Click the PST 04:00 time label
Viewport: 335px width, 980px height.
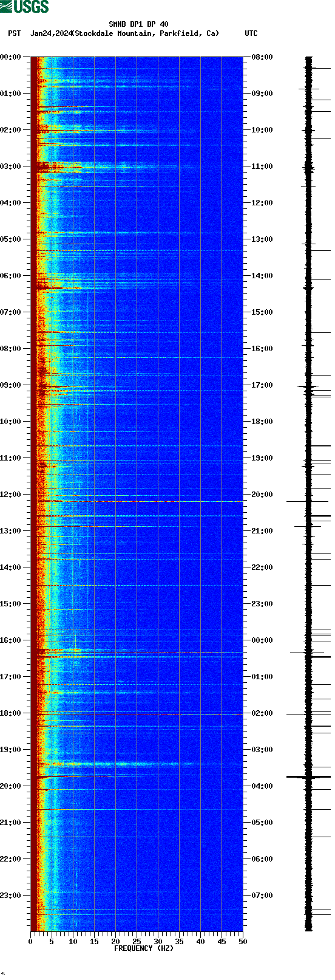[x=11, y=203]
